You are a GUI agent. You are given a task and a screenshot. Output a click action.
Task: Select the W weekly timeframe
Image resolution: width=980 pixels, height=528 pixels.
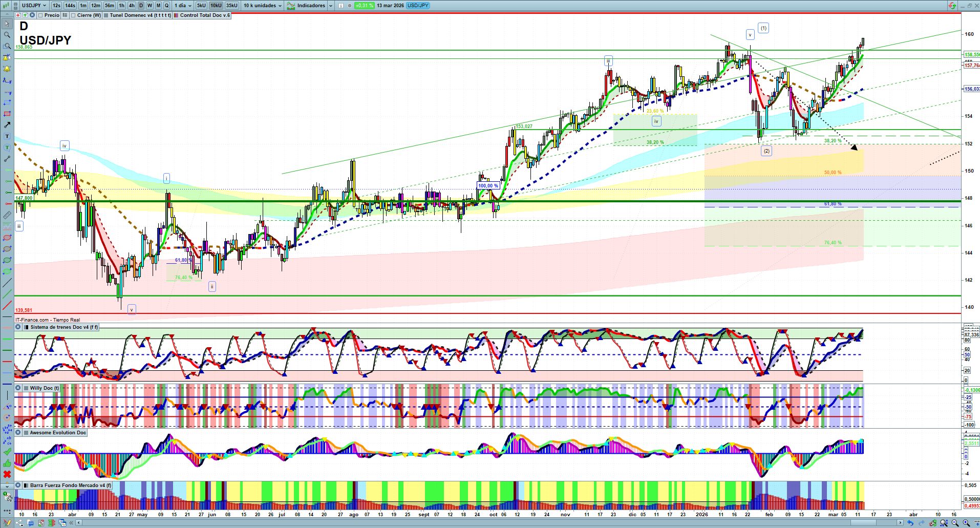[150, 6]
